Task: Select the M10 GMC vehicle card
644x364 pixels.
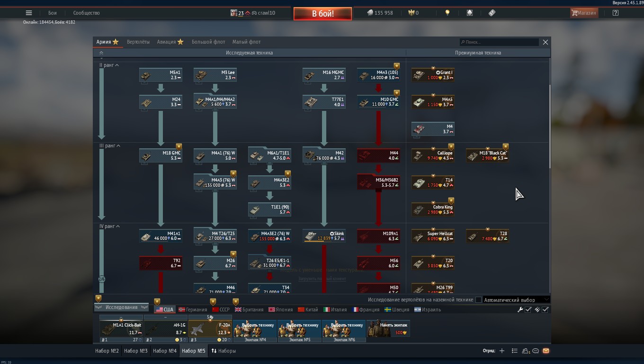Action: pos(378,102)
